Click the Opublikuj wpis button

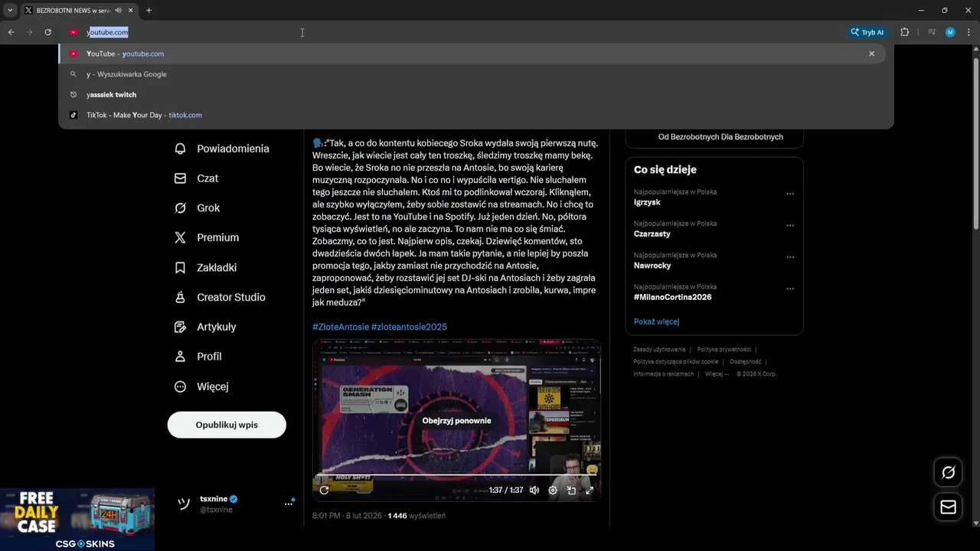coord(227,425)
